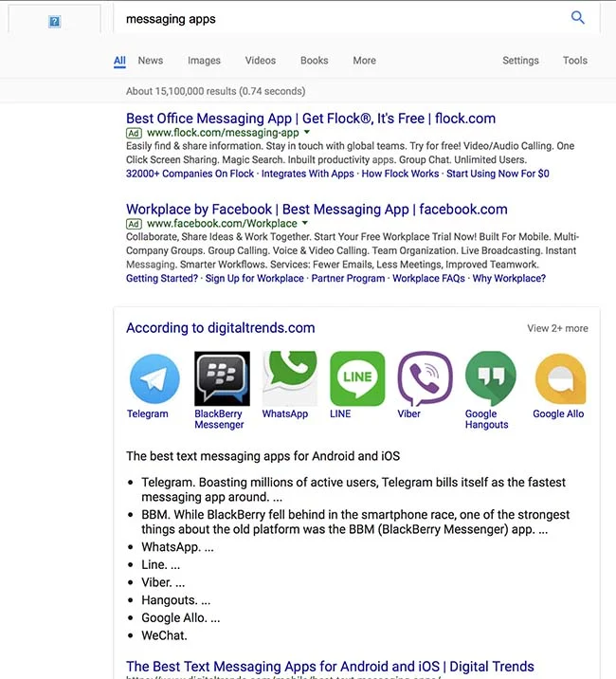Select the Telegram app icon
Viewport: 616px width, 679px height.
154,378
